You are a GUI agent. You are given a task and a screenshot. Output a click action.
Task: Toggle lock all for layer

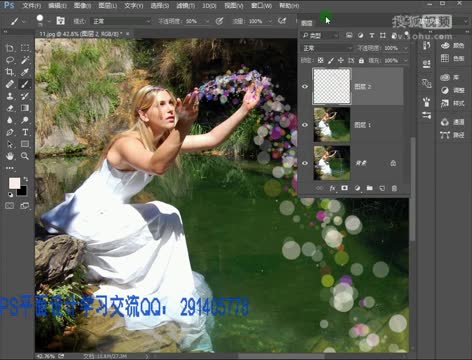(361, 61)
